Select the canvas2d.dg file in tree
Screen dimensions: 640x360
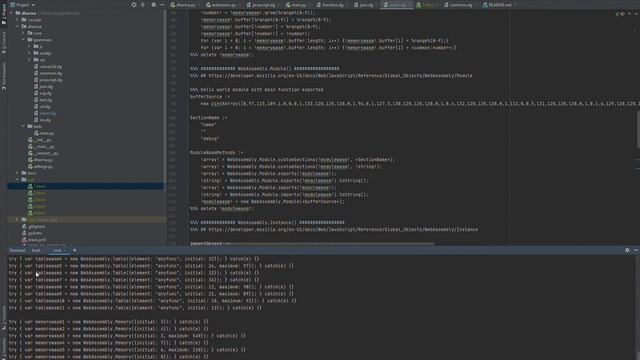48,67
